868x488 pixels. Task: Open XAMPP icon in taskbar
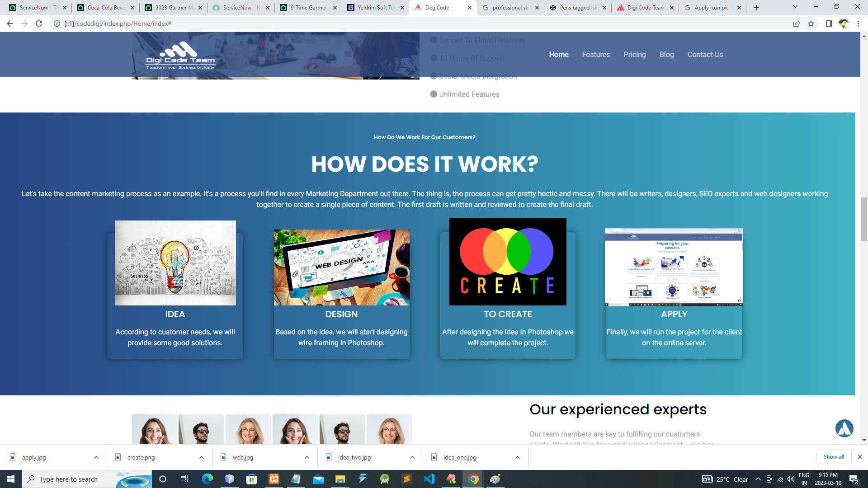pyautogui.click(x=274, y=479)
